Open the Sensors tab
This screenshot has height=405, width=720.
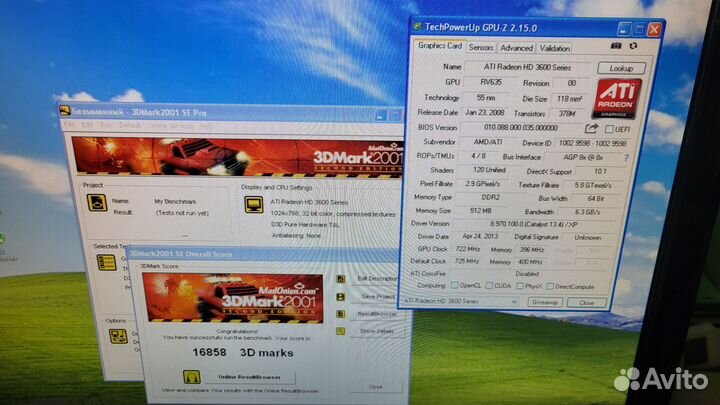(481, 47)
